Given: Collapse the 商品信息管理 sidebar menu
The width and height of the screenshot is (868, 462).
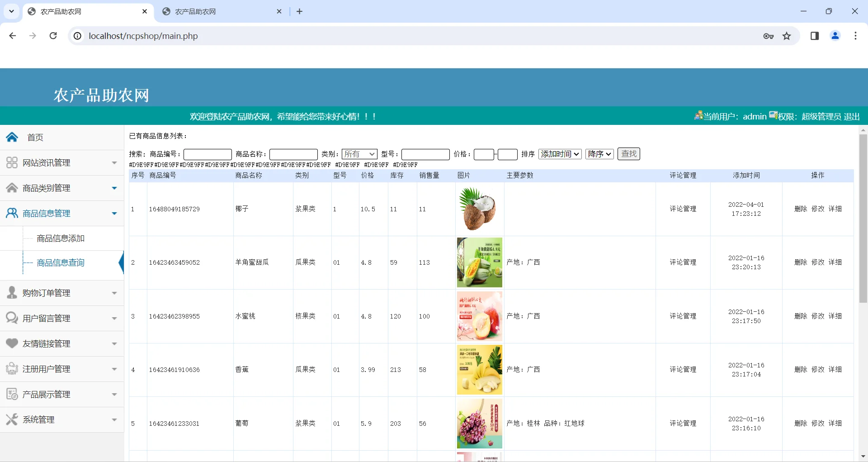Looking at the screenshot, I should [x=113, y=213].
